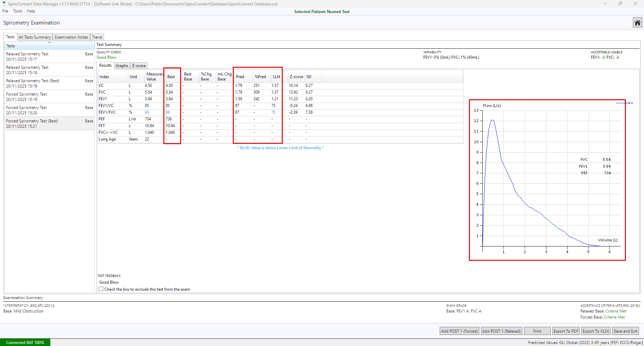Switch to the Examination Notes tab
644x346 pixels.
[71, 37]
